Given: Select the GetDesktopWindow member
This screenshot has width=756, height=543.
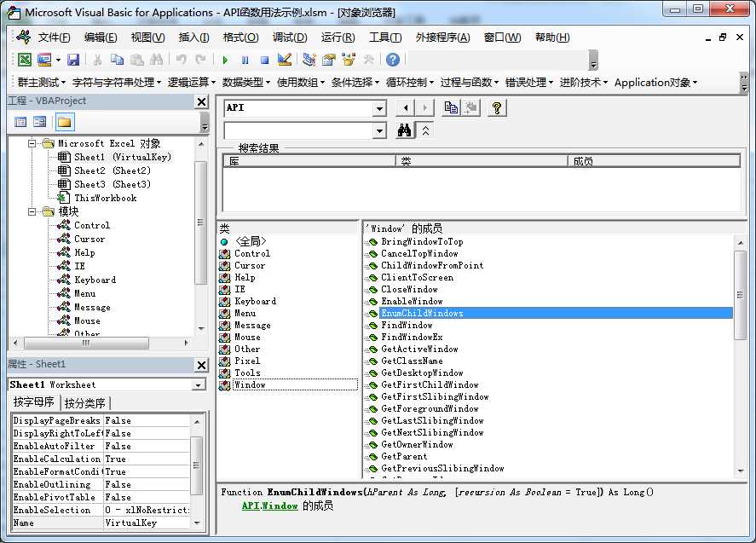Looking at the screenshot, I should coord(422,373).
